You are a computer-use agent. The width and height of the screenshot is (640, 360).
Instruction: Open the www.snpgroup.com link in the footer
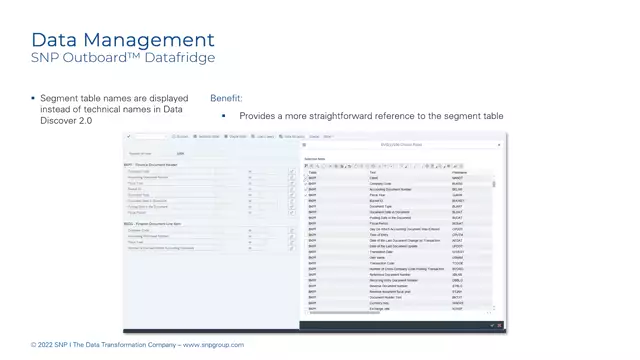click(213, 345)
